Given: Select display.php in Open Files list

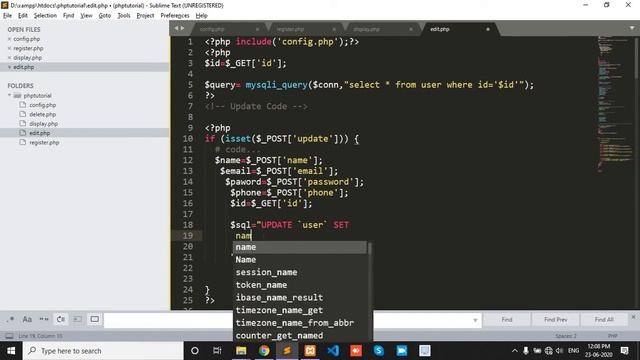Looking at the screenshot, I should [27, 58].
